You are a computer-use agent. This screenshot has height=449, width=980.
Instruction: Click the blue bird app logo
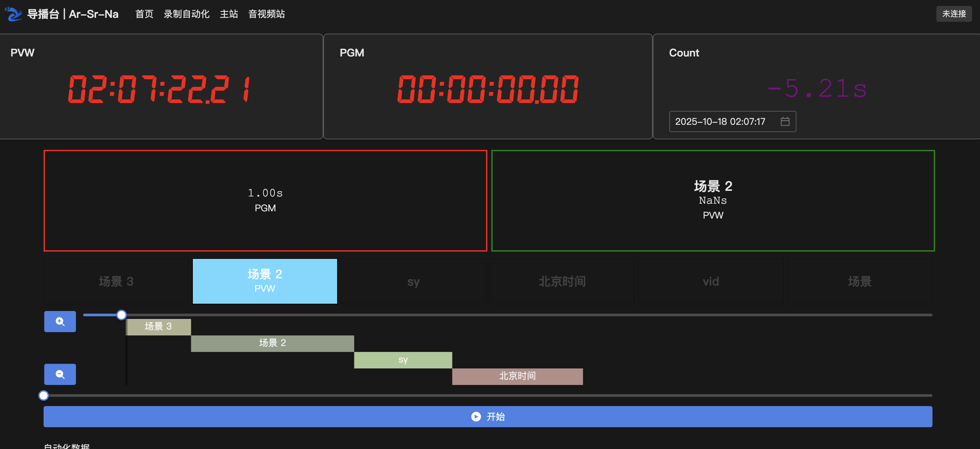point(14,14)
